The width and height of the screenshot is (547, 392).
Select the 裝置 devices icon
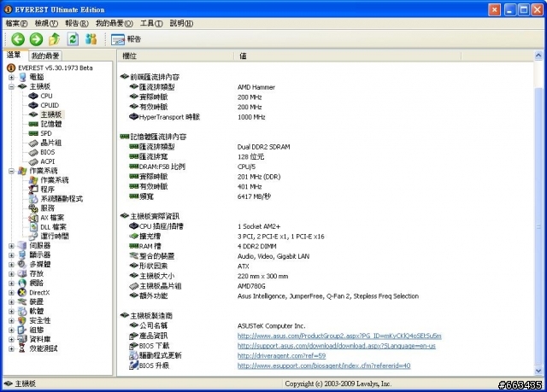[22, 301]
